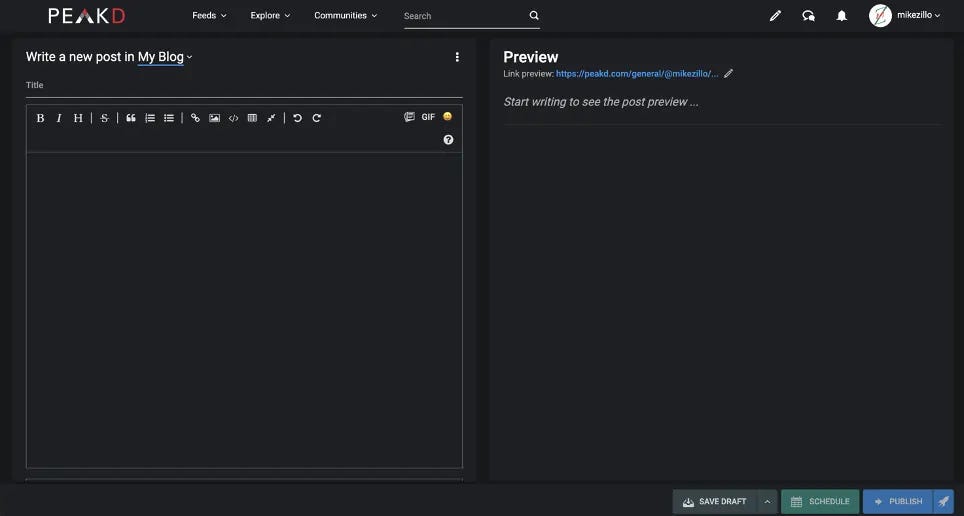Open the editor help question mark

(448, 140)
